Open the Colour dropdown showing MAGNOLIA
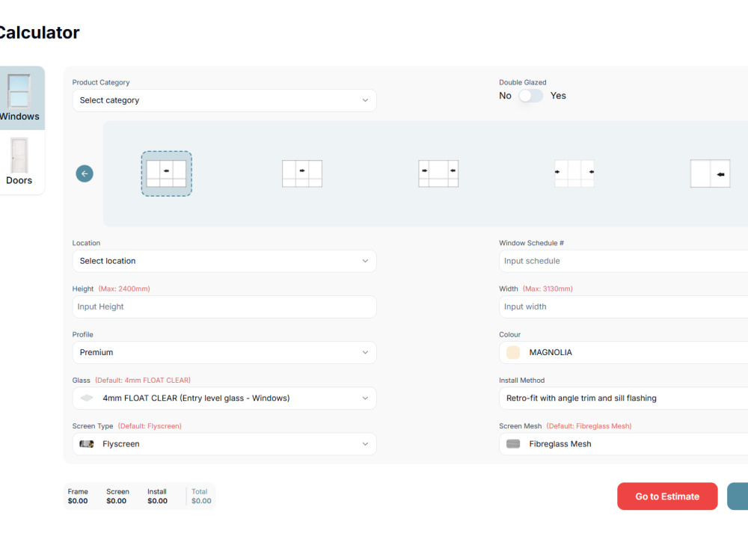Screen dimensions: 748x560 [624, 352]
